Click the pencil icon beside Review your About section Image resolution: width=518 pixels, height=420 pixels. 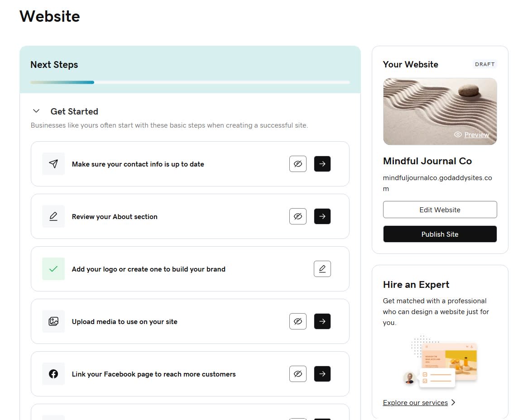click(53, 216)
